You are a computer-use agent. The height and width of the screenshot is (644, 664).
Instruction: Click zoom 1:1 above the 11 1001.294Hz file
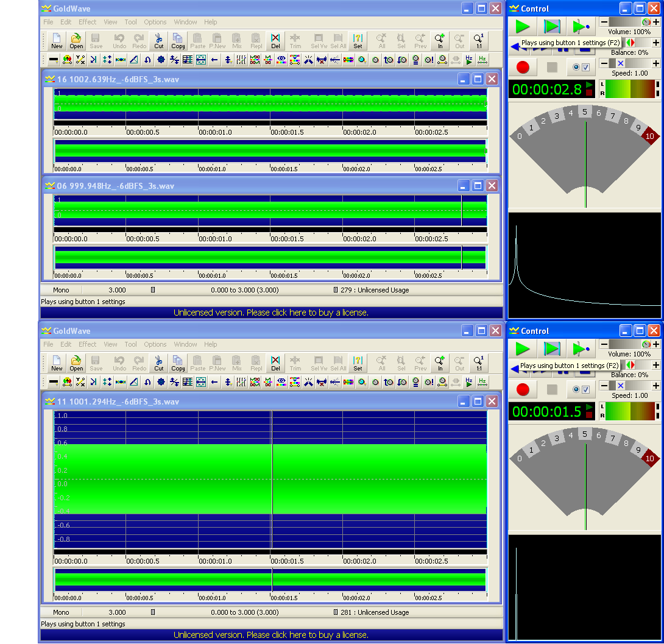click(x=479, y=363)
